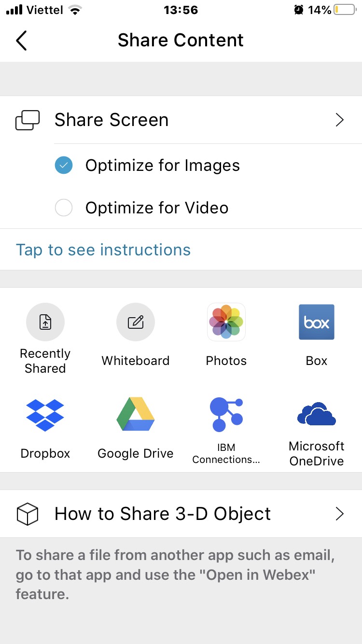Select Optimize for Video radio button

click(64, 208)
